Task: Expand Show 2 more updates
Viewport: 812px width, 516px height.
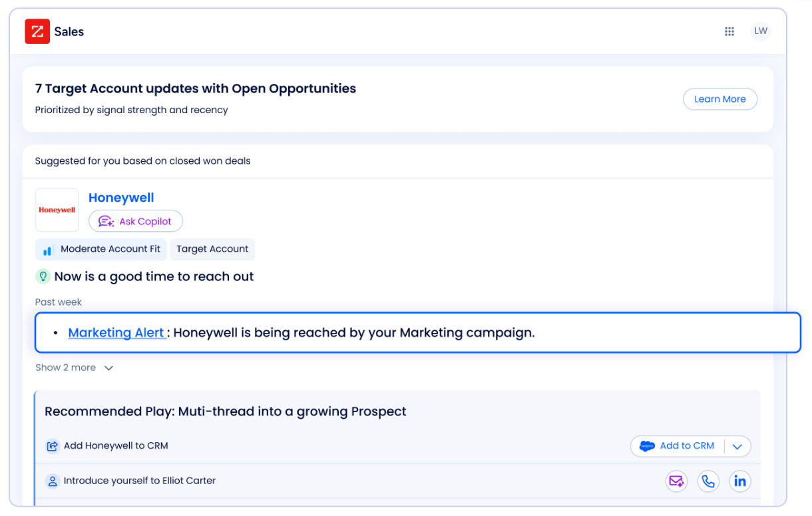Action: [x=75, y=368]
